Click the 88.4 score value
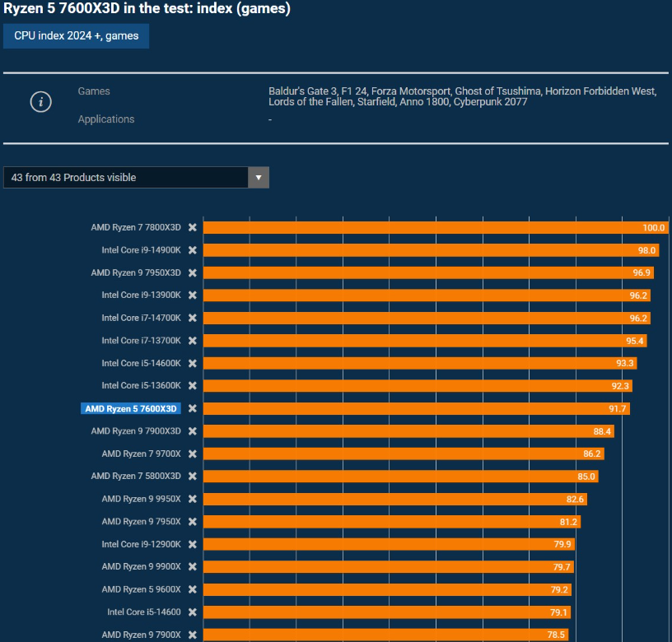This screenshot has width=672, height=642. click(602, 431)
